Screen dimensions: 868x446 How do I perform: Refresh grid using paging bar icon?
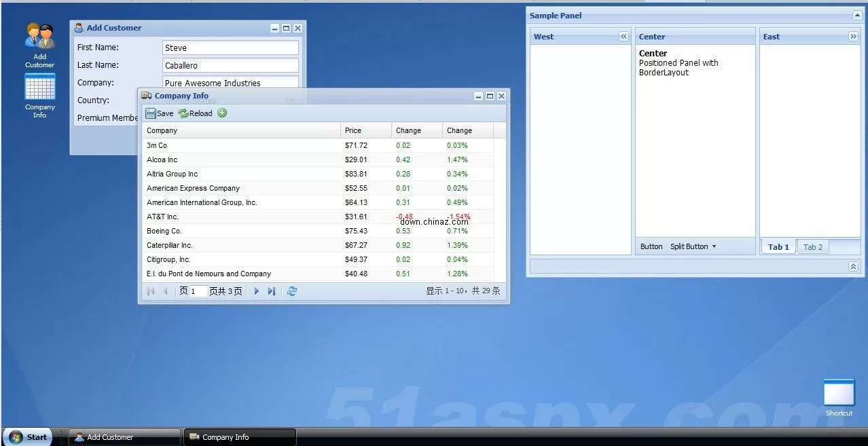[x=292, y=291]
